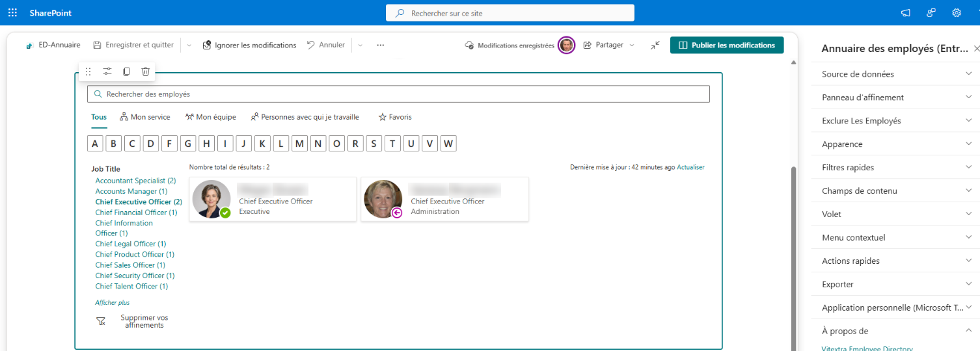Filter employees by letter A

coord(95,144)
